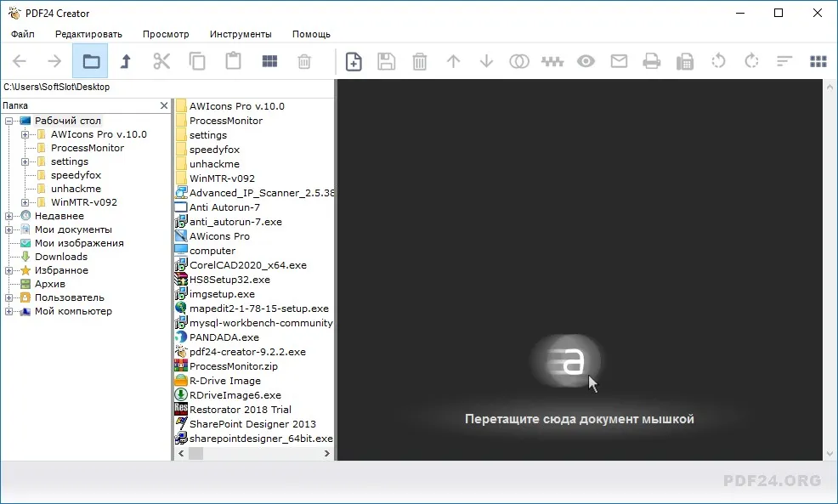Click the file list horizontal scrollbar thumb

coord(196,453)
